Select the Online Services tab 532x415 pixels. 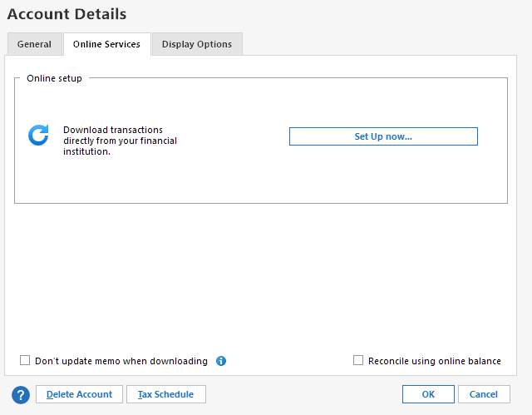(x=106, y=44)
